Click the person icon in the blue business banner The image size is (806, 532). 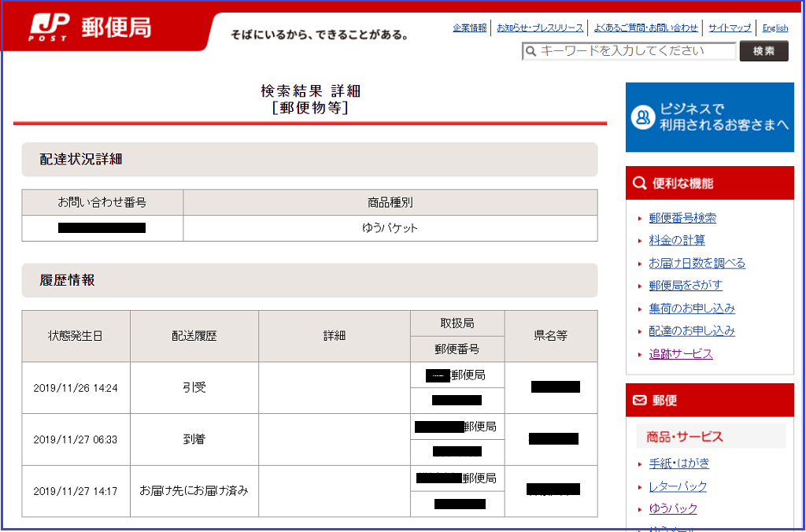click(642, 117)
